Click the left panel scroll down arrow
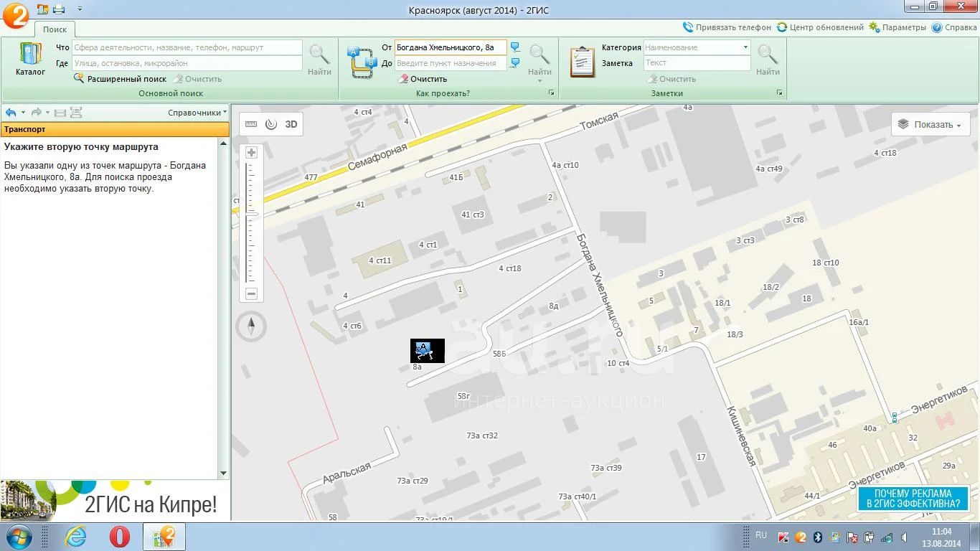This screenshot has height=551, width=980. (x=223, y=474)
